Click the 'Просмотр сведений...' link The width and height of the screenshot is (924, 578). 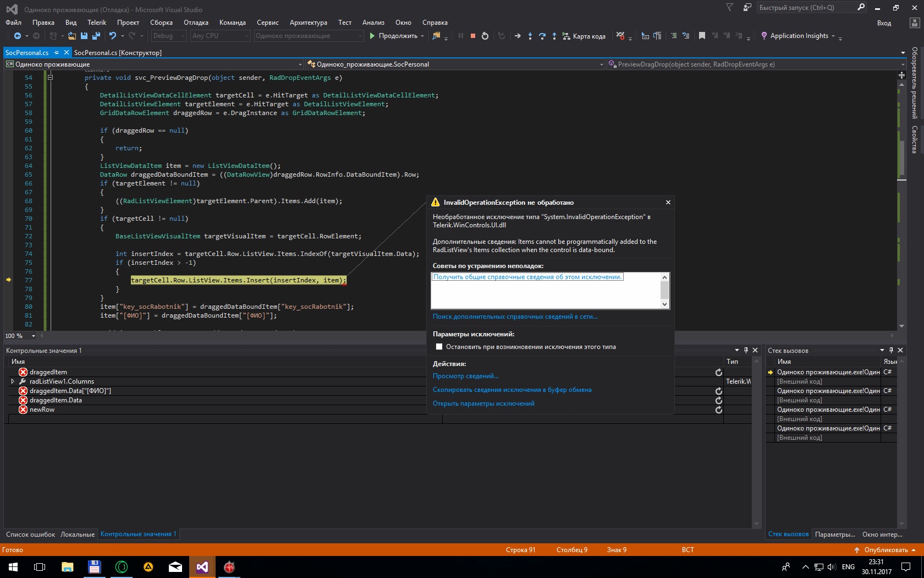tap(465, 376)
